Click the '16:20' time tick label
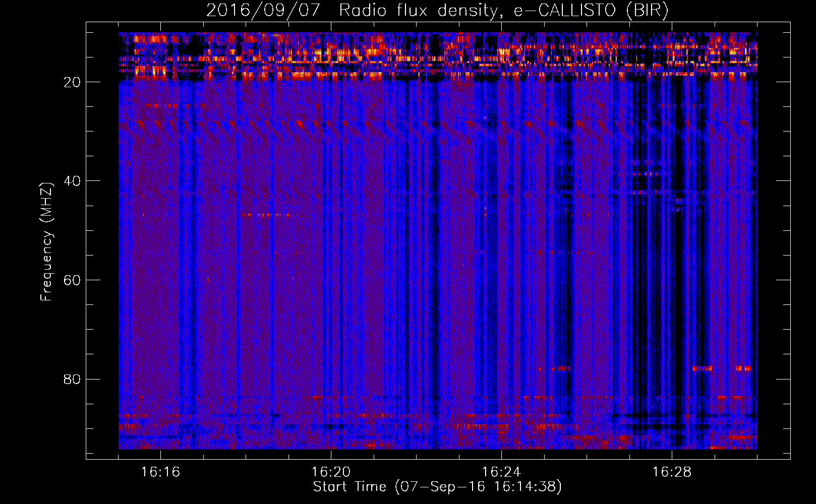The width and height of the screenshot is (816, 504). (x=331, y=472)
